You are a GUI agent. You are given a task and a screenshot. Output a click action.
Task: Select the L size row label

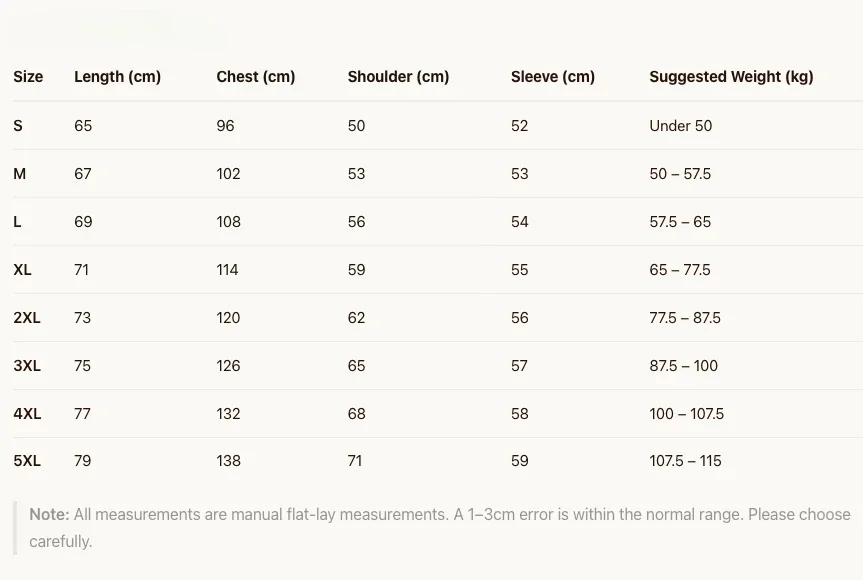tap(17, 222)
